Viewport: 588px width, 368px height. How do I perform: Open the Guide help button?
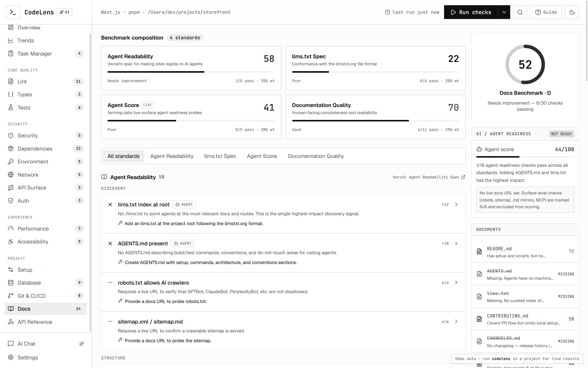tap(546, 12)
